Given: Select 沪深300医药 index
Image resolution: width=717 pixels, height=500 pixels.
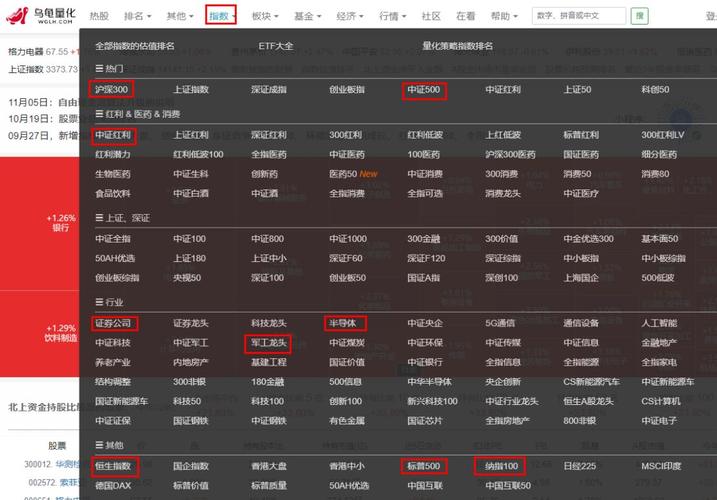Looking at the screenshot, I should (510, 154).
